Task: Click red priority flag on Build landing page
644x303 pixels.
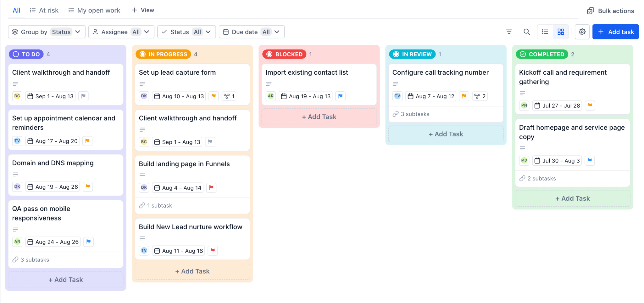Action: tap(211, 188)
